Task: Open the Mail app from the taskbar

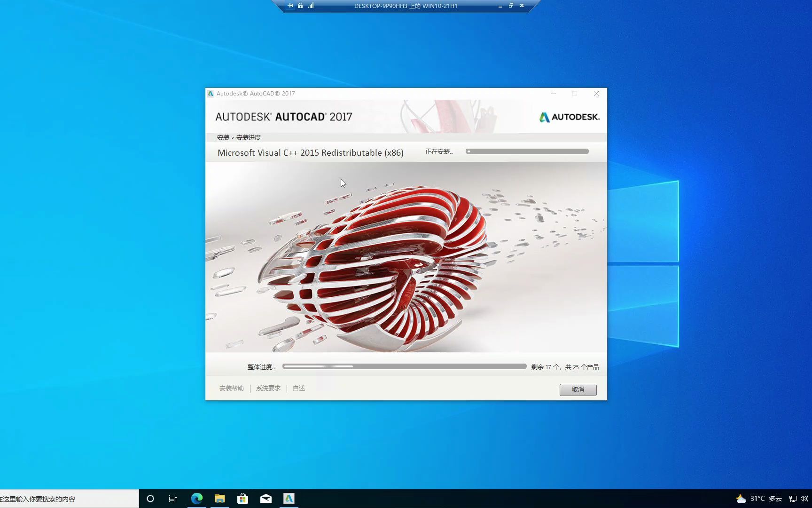Action: pos(265,499)
